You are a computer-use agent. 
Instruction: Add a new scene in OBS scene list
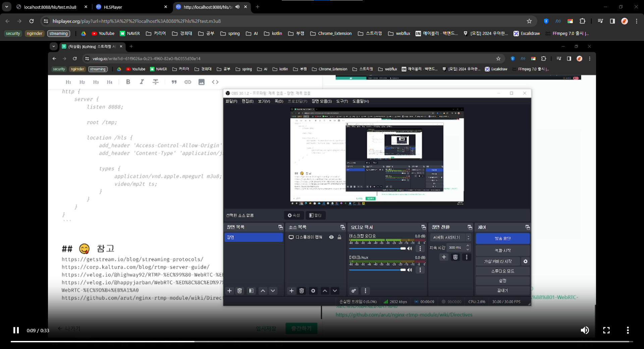(230, 291)
